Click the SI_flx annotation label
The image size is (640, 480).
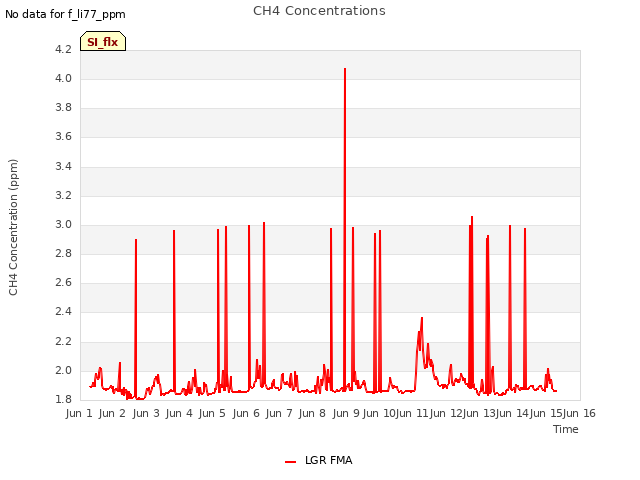coord(103,42)
